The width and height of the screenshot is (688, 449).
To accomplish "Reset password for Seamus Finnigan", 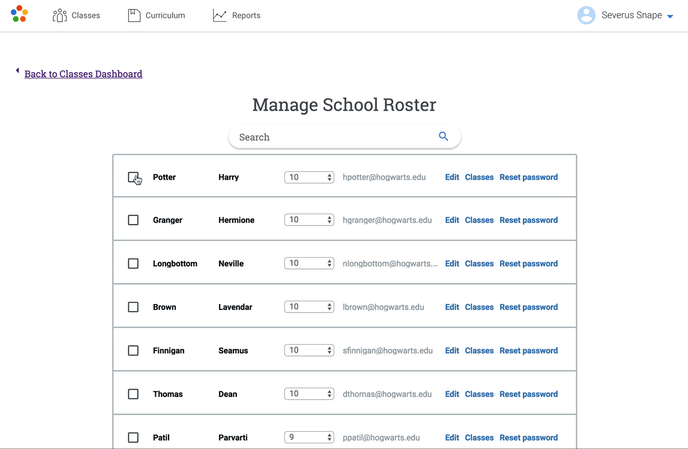I will 529,350.
